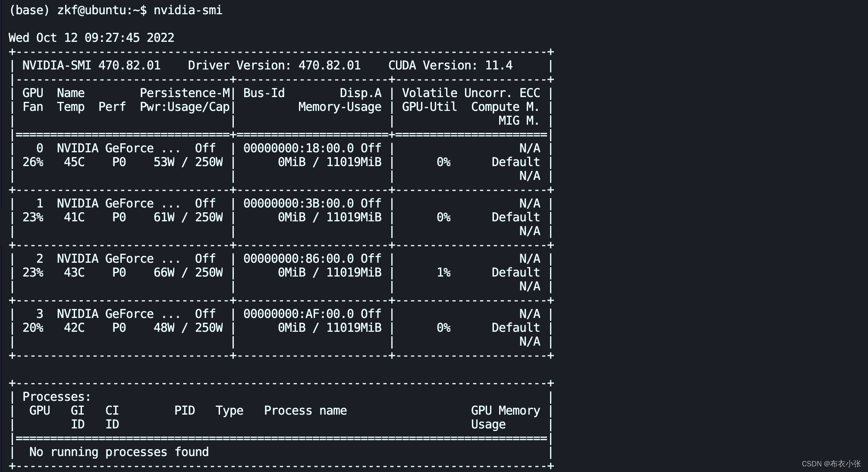Screen dimensions: 868x472
Task: Click the Bus-Id column header
Action: pos(264,93)
